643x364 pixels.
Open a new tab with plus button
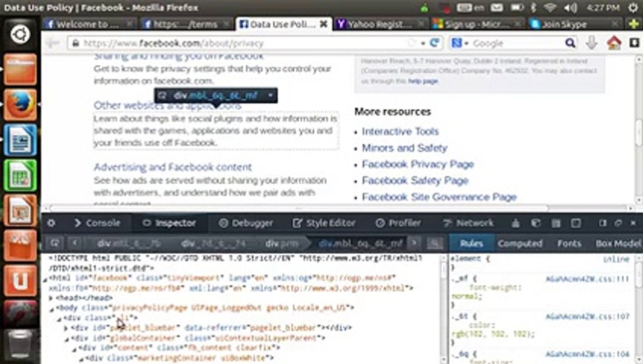(633, 24)
